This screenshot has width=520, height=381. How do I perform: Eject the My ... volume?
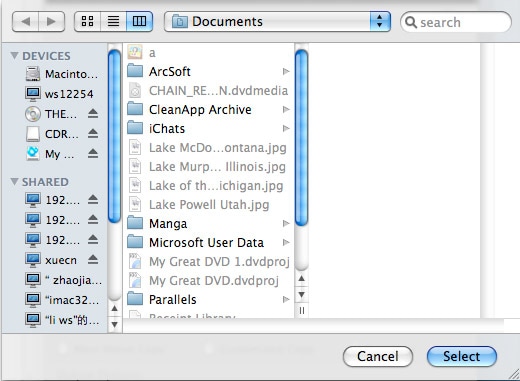point(93,154)
